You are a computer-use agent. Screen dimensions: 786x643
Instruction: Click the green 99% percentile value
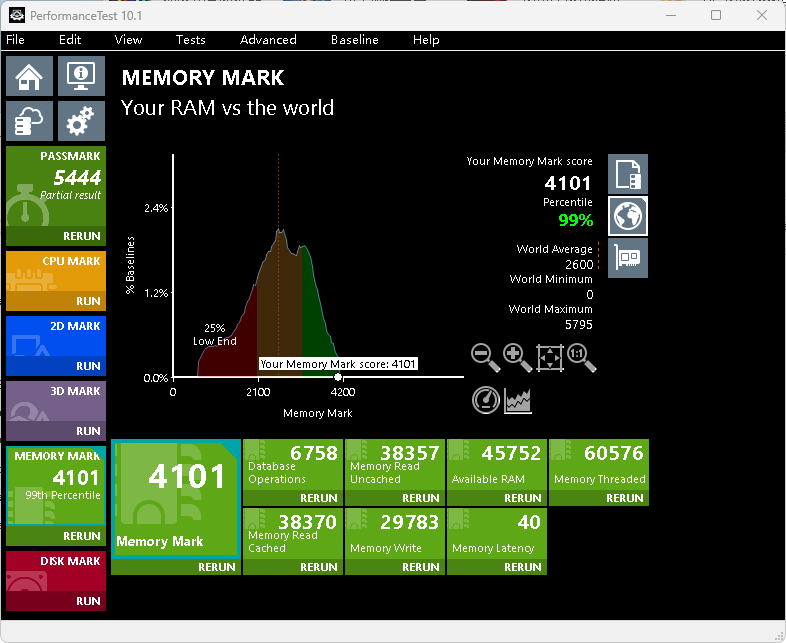(x=575, y=220)
